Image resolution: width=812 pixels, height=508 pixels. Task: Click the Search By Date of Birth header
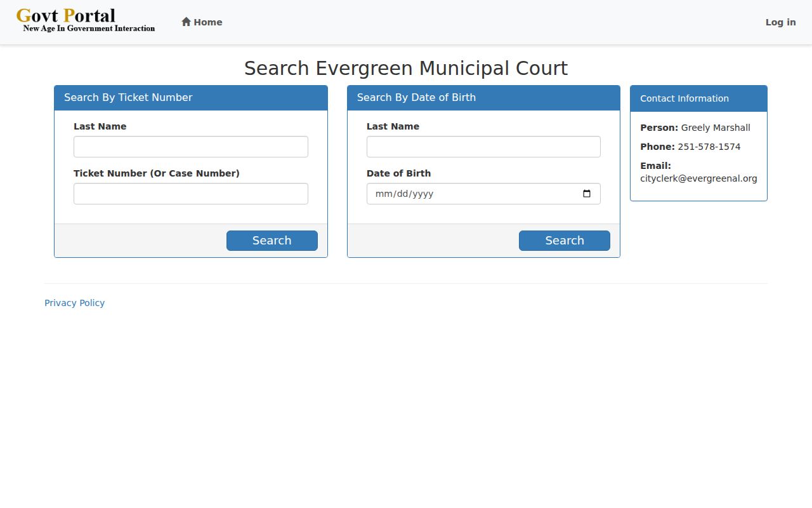pos(483,98)
